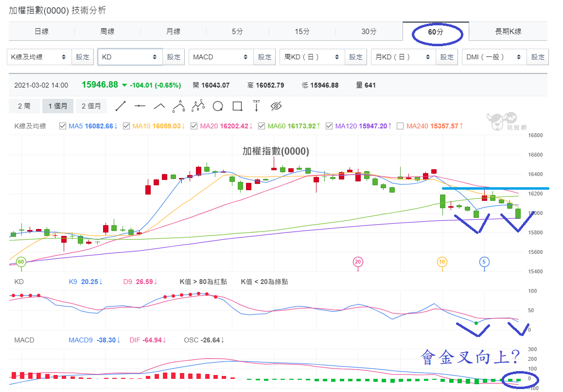
Task: Choose the ABCD wave pattern tool
Action: click(198, 106)
